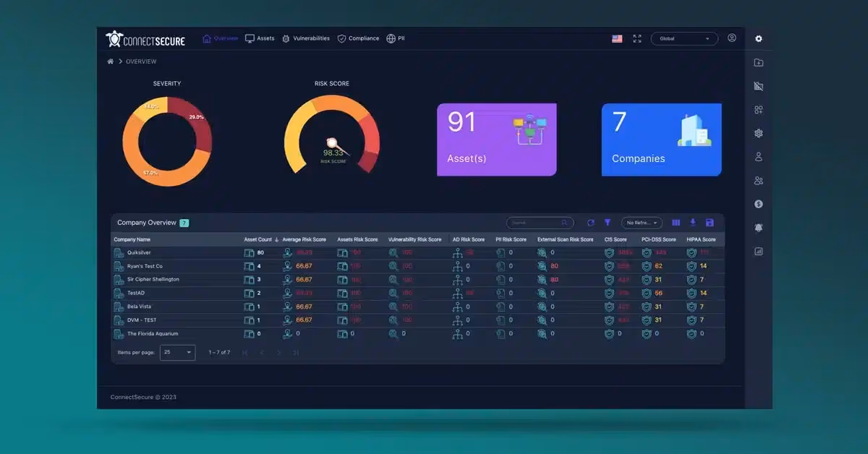Open the 7 Companies card
Image resolution: width=868 pixels, height=454 pixels.
tap(662, 140)
